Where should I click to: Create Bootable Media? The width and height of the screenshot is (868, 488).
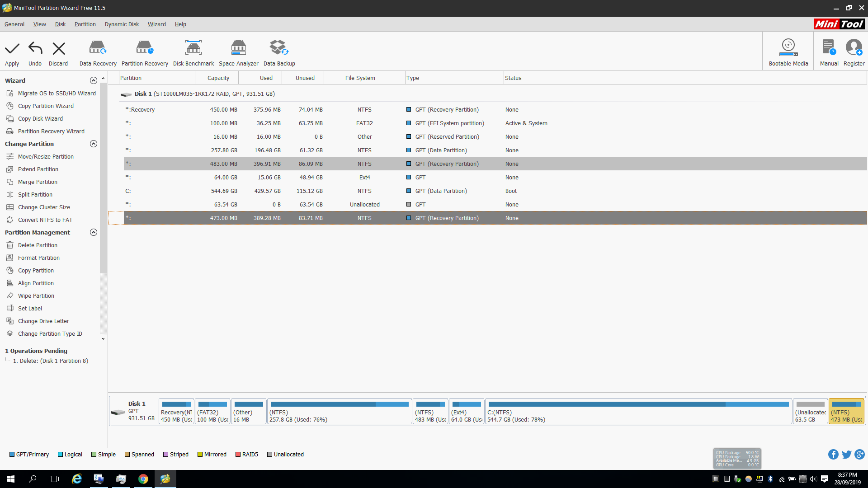point(788,53)
